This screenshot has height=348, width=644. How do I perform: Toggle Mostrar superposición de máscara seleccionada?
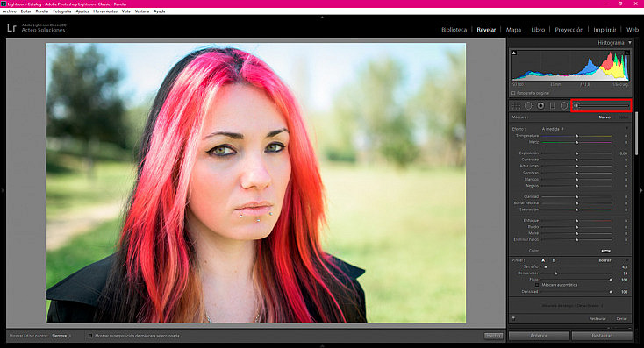(90, 336)
